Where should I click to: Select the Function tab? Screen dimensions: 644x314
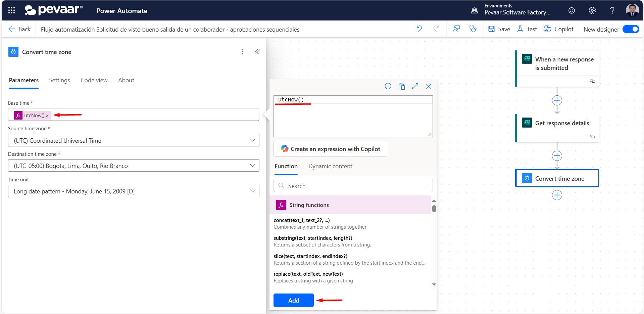pyautogui.click(x=286, y=166)
